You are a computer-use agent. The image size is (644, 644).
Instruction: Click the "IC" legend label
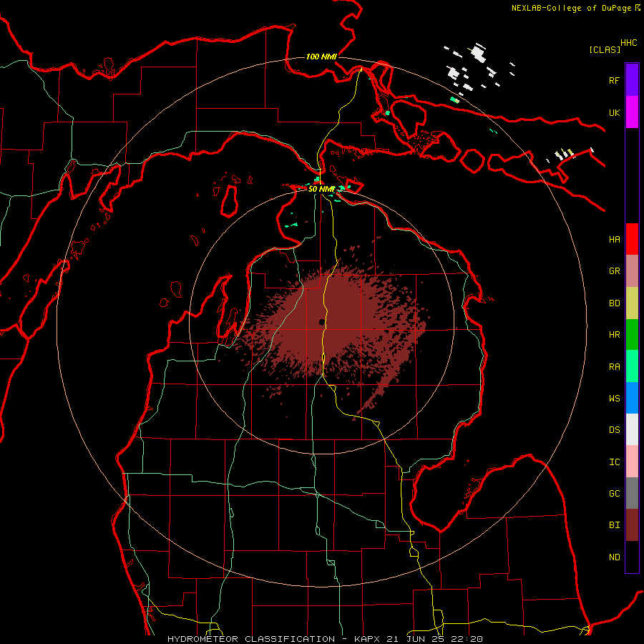pyautogui.click(x=614, y=462)
